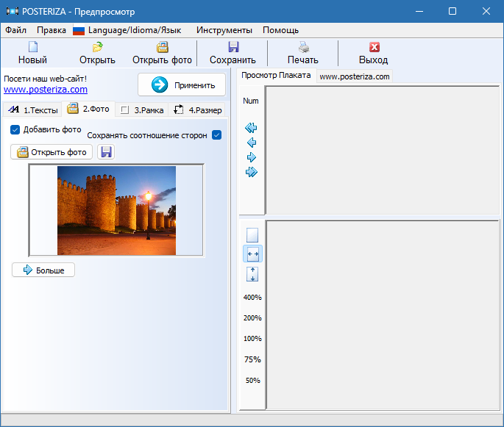Image resolution: width=504 pixels, height=427 pixels.
Task: Click the fit width zoom icon
Action: pyautogui.click(x=252, y=254)
